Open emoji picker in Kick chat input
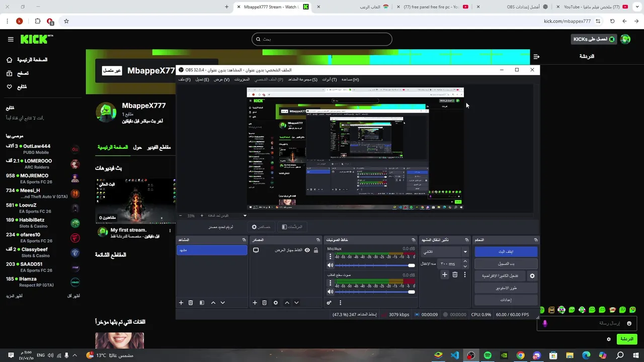Screen dimensions: 644x362 (629, 323)
